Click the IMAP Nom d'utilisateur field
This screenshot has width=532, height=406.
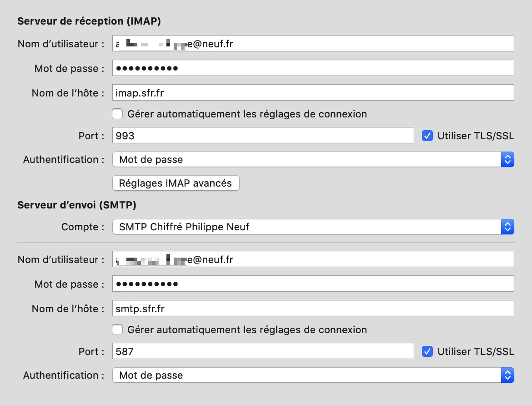[314, 44]
